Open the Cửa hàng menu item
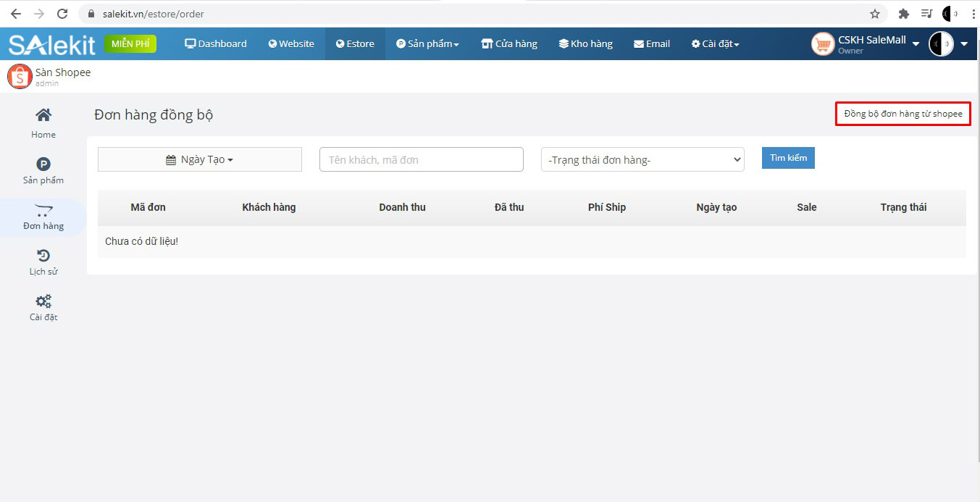980x502 pixels. point(509,44)
